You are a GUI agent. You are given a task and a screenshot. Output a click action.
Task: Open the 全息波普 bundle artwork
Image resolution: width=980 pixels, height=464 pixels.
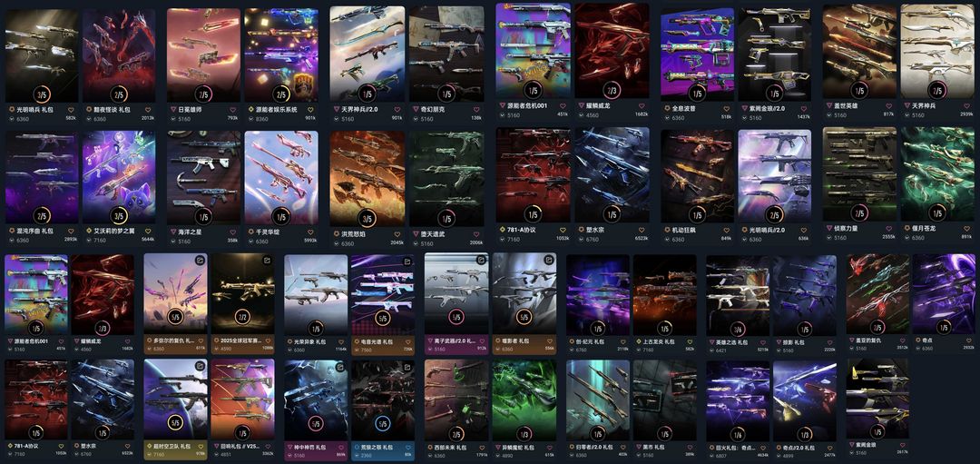(697, 54)
